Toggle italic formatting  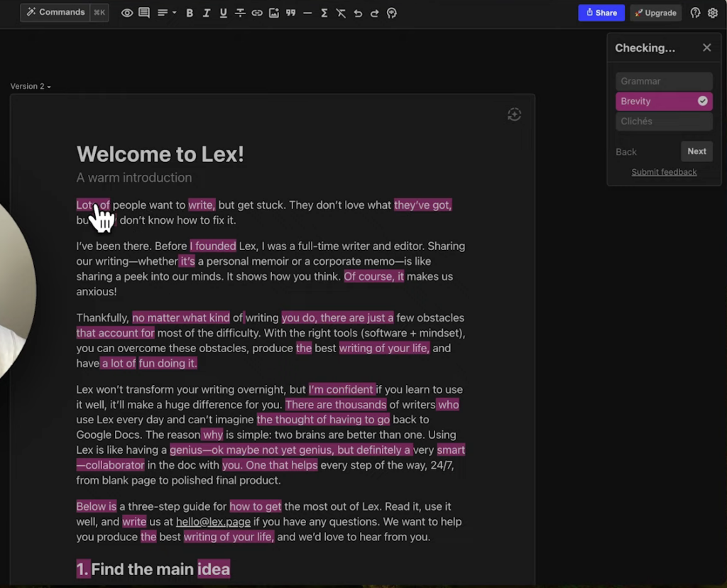tap(207, 13)
